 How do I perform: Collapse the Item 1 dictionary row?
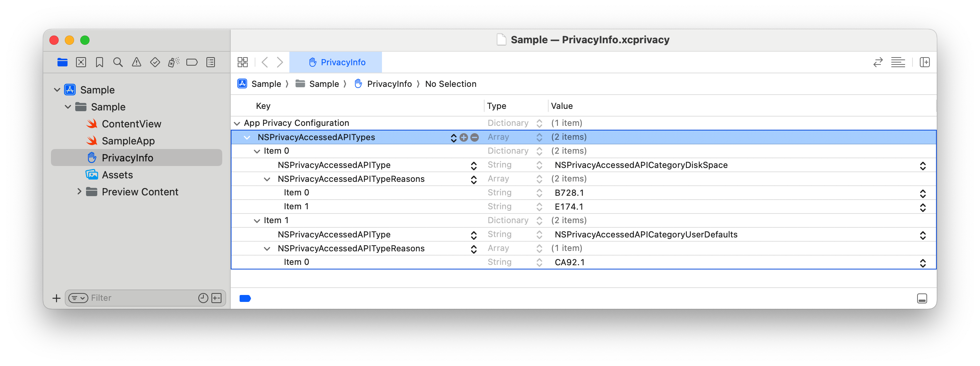(x=257, y=221)
